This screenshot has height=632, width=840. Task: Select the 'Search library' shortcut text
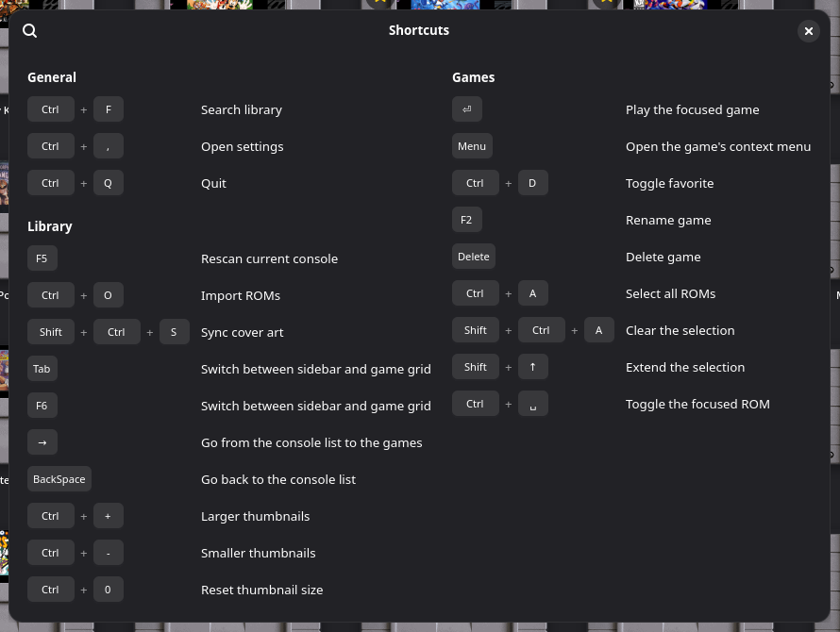pyautogui.click(x=242, y=109)
